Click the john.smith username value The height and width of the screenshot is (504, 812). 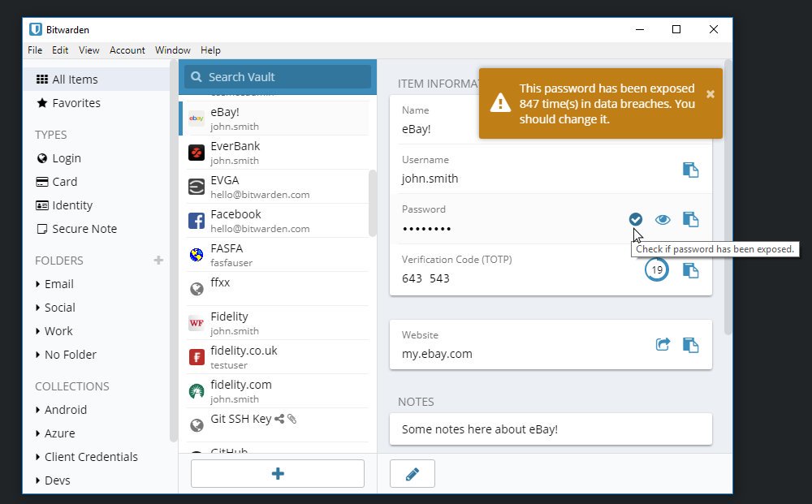(x=430, y=179)
